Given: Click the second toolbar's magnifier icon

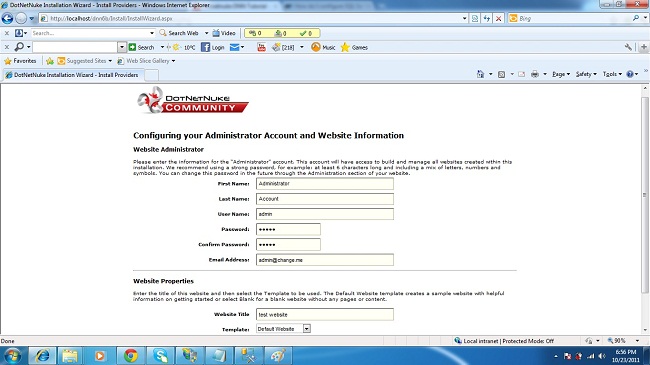Looking at the screenshot, I should pyautogui.click(x=19, y=47).
